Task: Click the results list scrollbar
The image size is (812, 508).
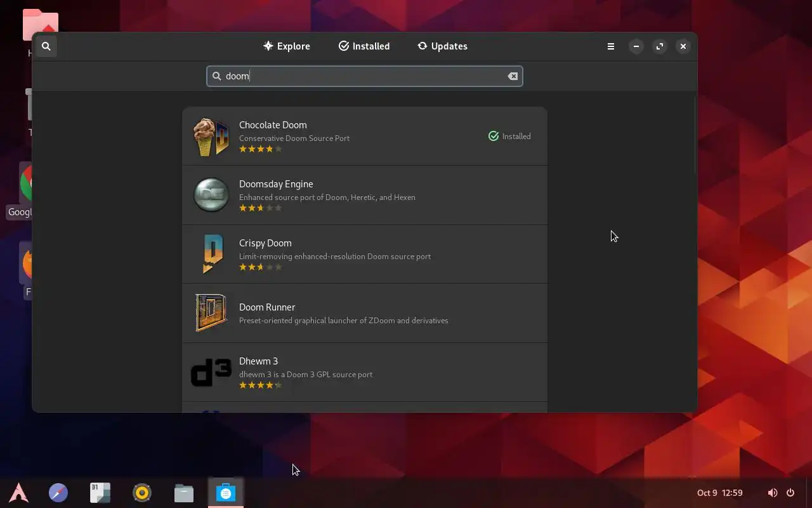Action: point(695,135)
